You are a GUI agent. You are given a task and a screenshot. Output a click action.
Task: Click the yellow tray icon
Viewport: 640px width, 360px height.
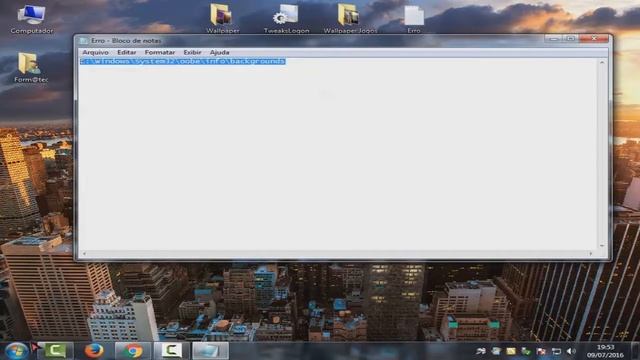pos(511,351)
